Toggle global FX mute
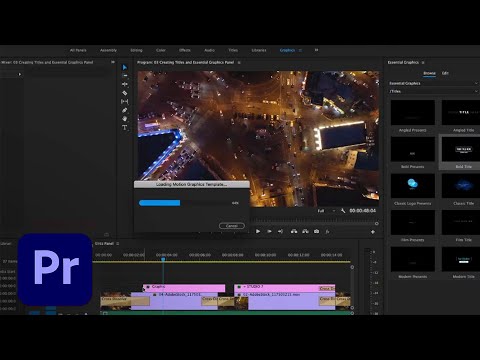480x360 pixels. (x=327, y=231)
